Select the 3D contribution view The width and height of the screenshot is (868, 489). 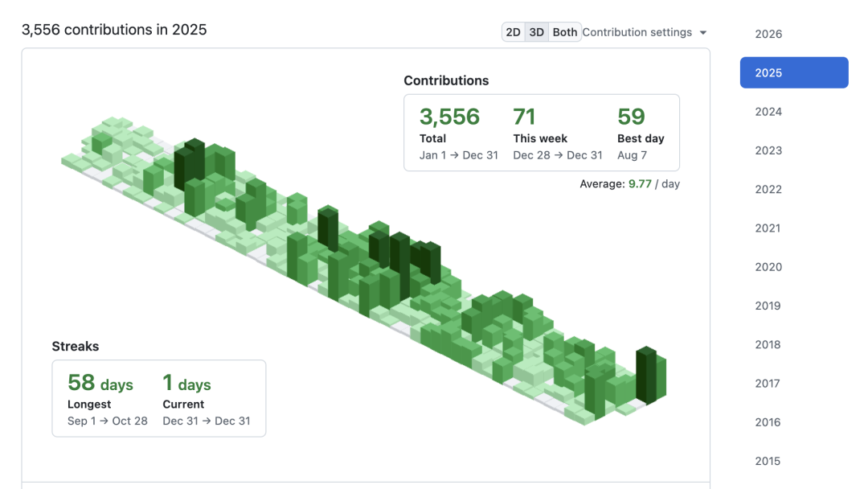click(536, 32)
